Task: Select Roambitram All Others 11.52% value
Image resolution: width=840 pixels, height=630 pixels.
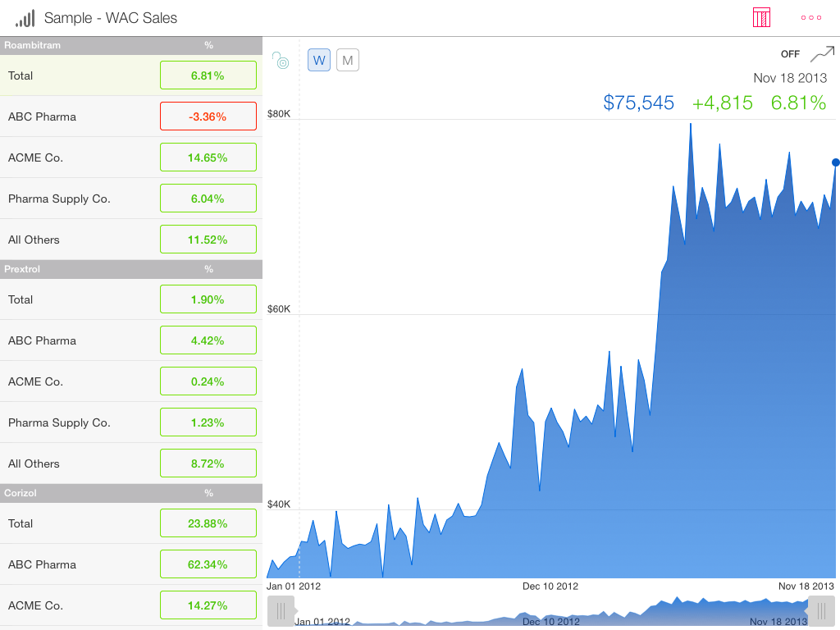Action: [x=208, y=240]
